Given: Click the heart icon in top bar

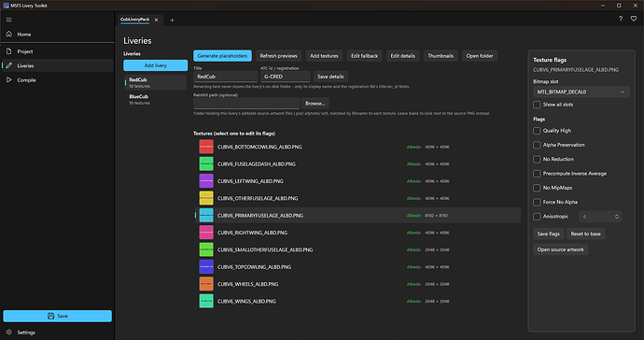Looking at the screenshot, I should point(634,19).
